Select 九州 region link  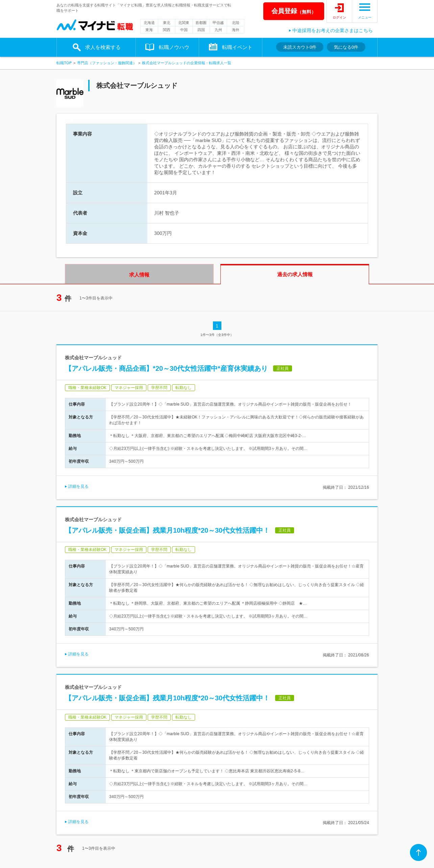218,30
